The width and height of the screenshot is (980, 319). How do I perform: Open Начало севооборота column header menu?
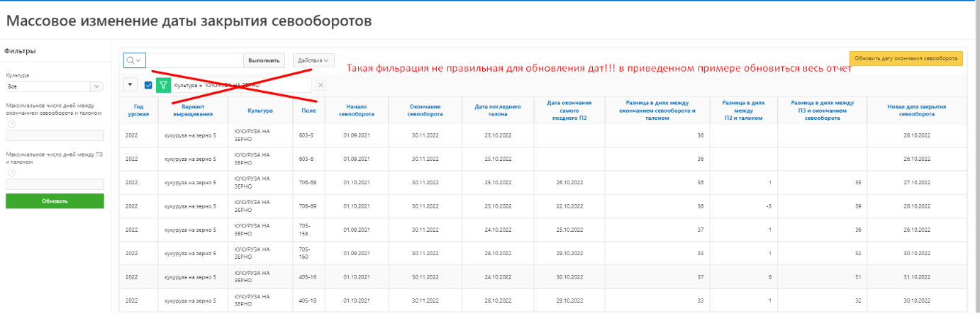click(x=357, y=110)
